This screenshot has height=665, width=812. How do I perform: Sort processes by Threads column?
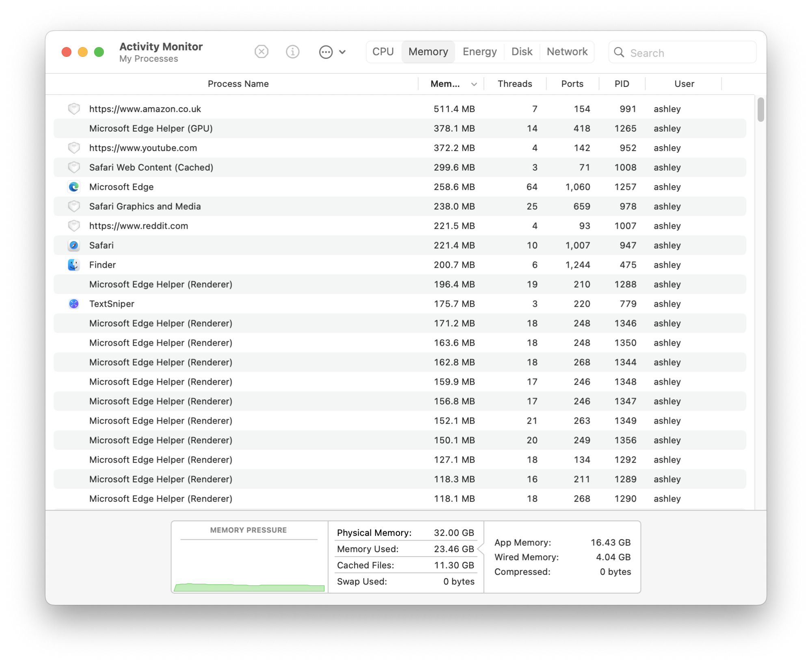514,84
